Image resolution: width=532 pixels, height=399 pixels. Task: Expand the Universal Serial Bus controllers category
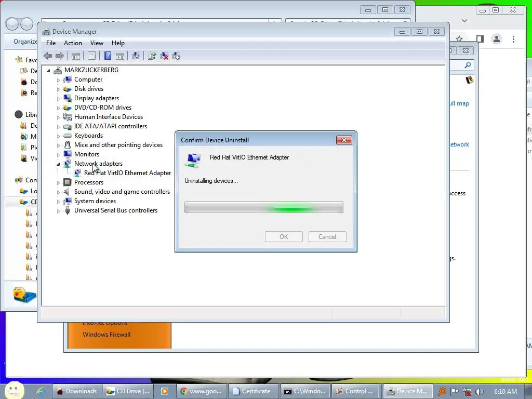coord(58,211)
